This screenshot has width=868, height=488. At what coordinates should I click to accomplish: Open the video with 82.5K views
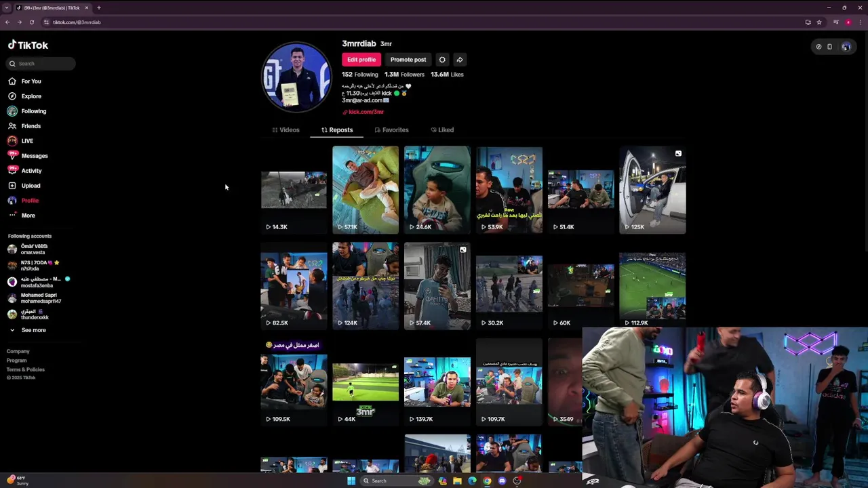(x=294, y=286)
